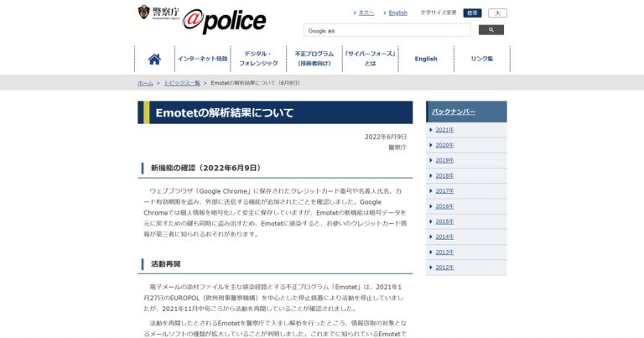Viewport: 644px width, 338px height.
Task: Open the リンク集 navigation item
Action: pyautogui.click(x=481, y=60)
